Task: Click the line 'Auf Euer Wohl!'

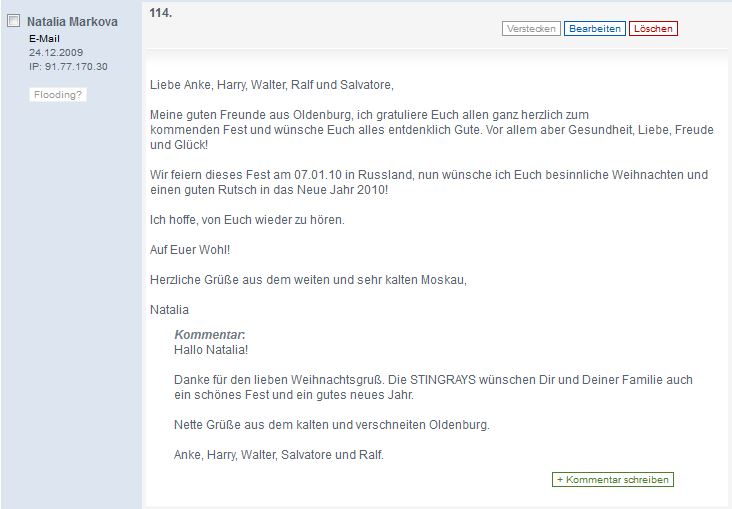Action: click(190, 249)
